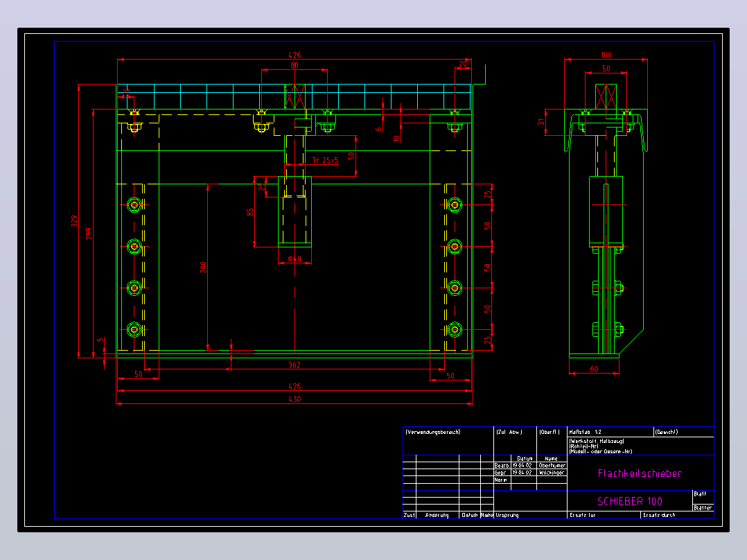Screen dimensions: 747x560
Task: Click the 'Zust' column label
Action: [x=410, y=515]
